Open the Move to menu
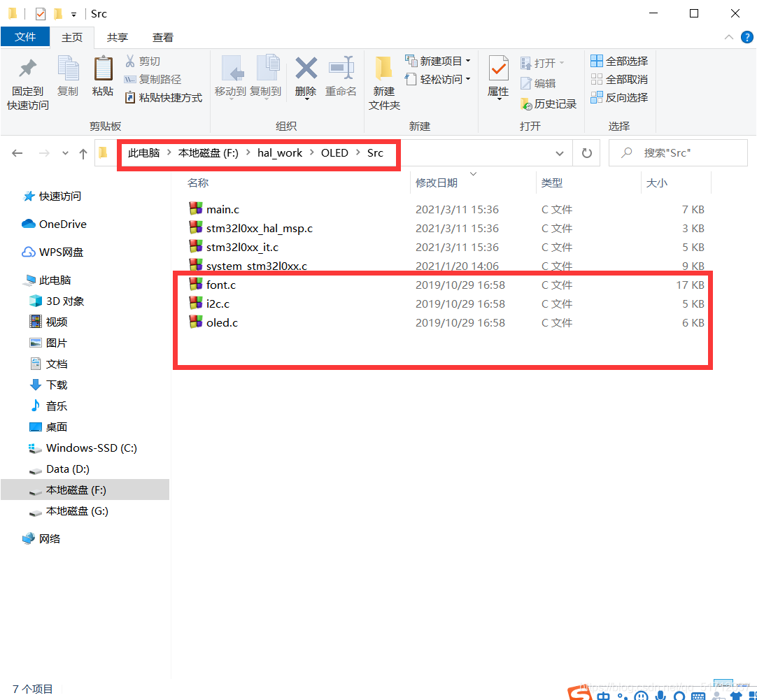 point(230,77)
